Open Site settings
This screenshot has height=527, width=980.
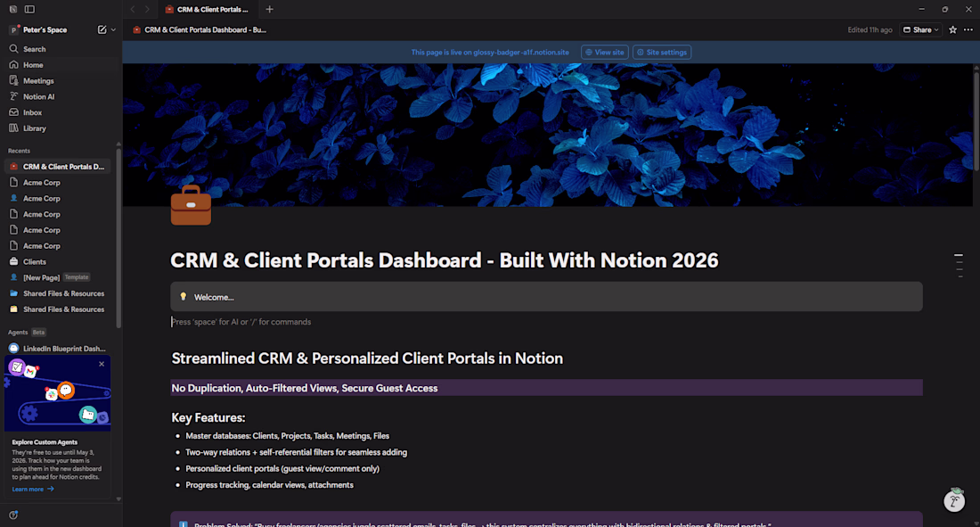pyautogui.click(x=662, y=52)
